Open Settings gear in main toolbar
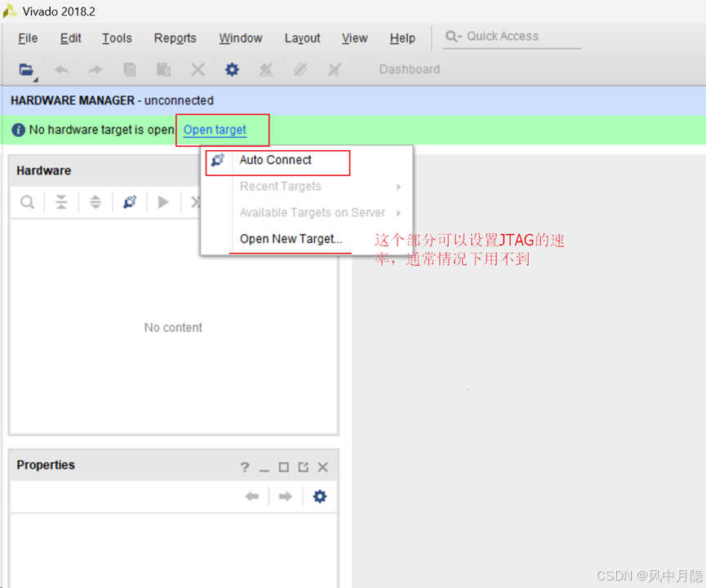Viewport: 706px width, 588px height. [x=232, y=70]
